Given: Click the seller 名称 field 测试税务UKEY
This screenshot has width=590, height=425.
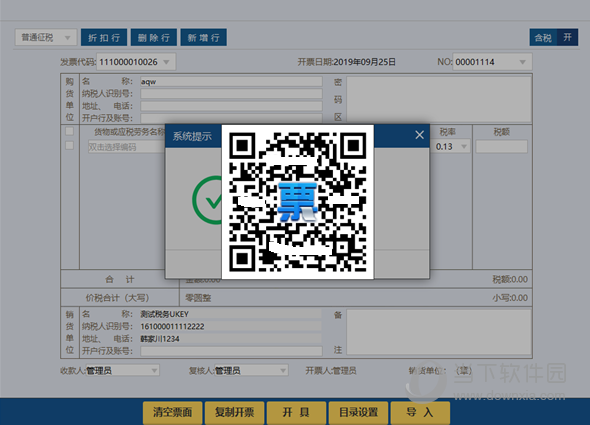Looking at the screenshot, I should coord(231,314).
